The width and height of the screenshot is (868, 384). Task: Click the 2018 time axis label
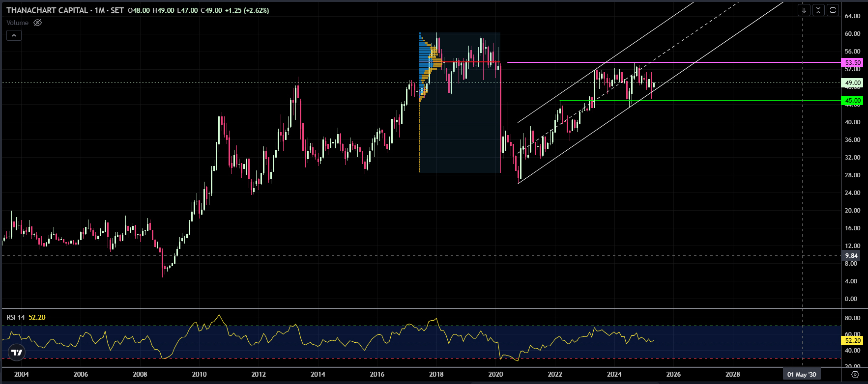[436, 374]
